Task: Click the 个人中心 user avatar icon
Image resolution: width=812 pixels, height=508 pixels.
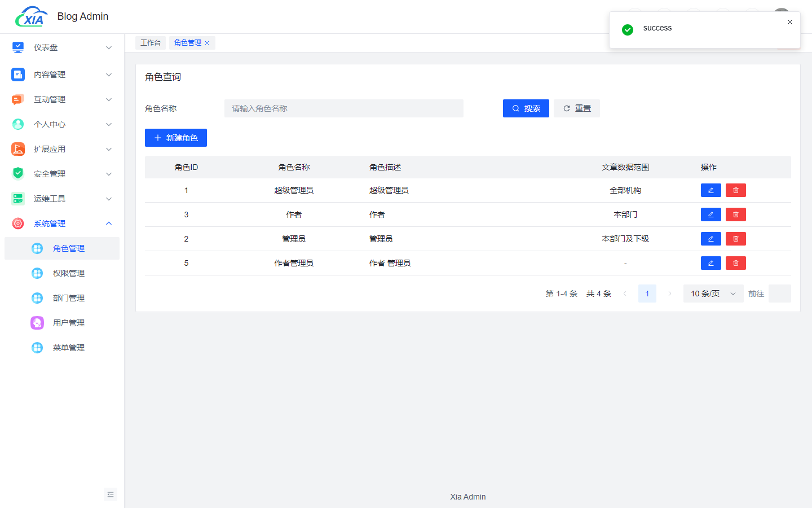Action: point(18,124)
